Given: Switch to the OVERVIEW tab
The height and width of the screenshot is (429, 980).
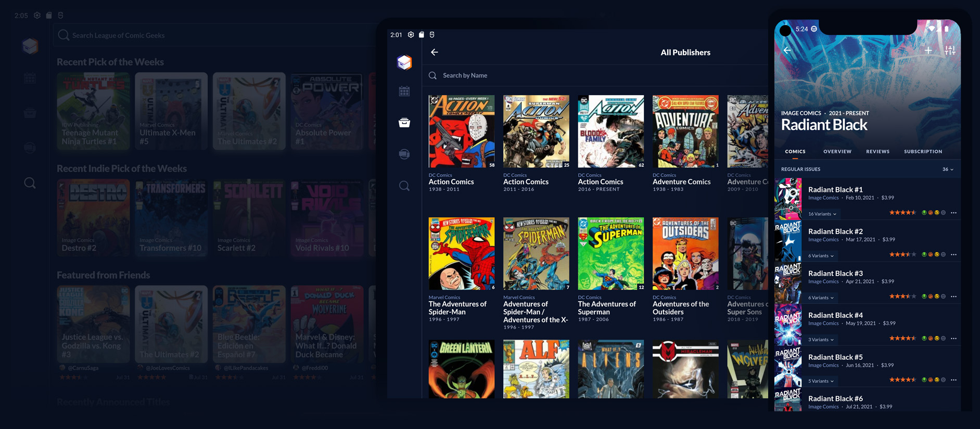Looking at the screenshot, I should pyautogui.click(x=837, y=151).
